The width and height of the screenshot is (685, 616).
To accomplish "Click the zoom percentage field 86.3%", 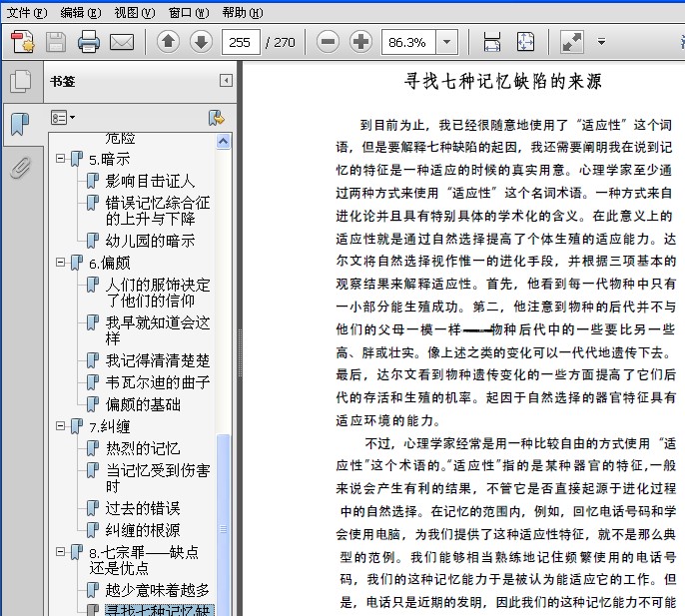I will [x=408, y=42].
